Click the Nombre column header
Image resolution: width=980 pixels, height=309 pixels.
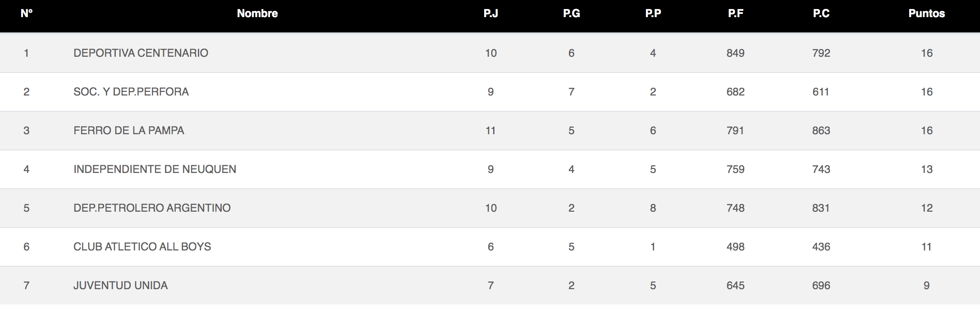pos(257,14)
